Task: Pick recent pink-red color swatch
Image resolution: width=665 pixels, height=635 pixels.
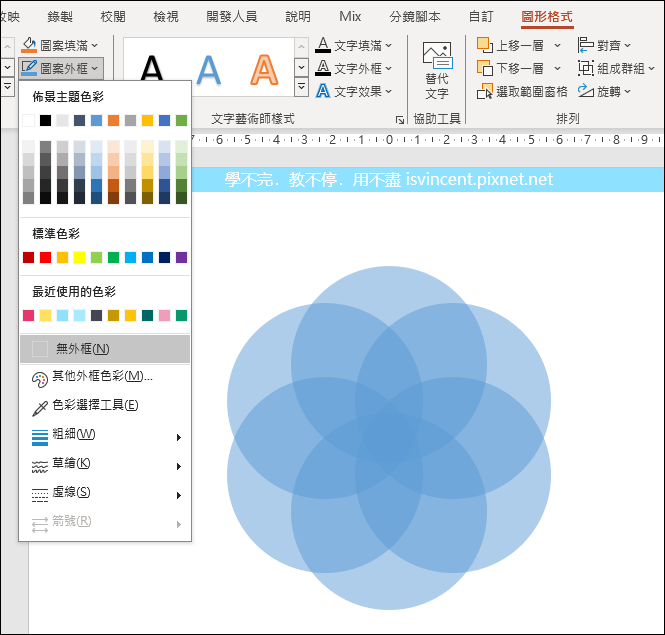Action: [28, 316]
